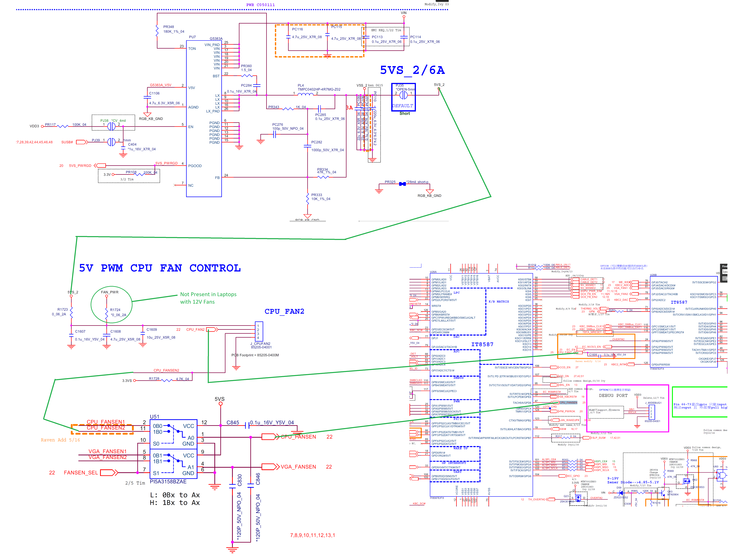740x560 pixels.
Task: Select the PR108 resistor label
Action: tap(131, 172)
